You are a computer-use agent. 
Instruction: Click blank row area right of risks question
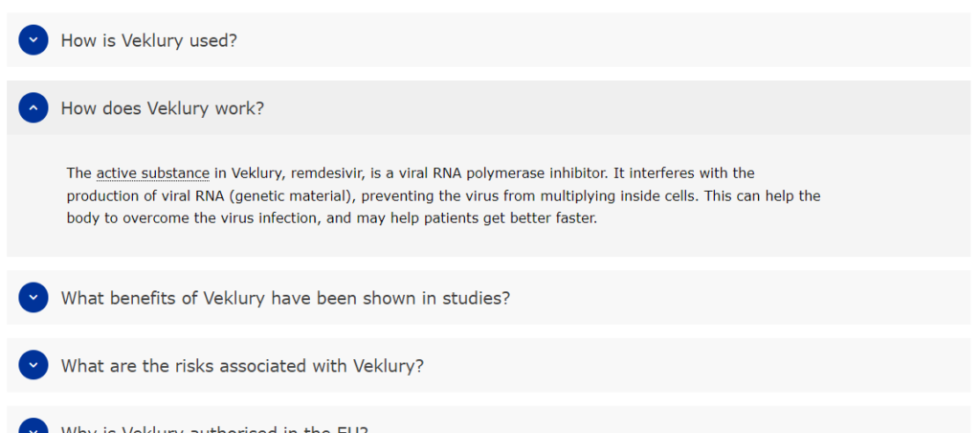point(689,366)
